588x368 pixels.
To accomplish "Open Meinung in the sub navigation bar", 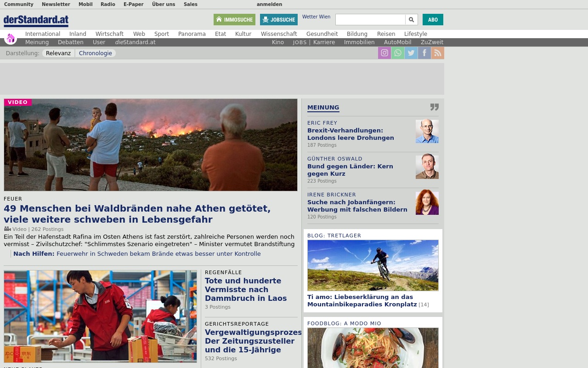I will [x=37, y=42].
